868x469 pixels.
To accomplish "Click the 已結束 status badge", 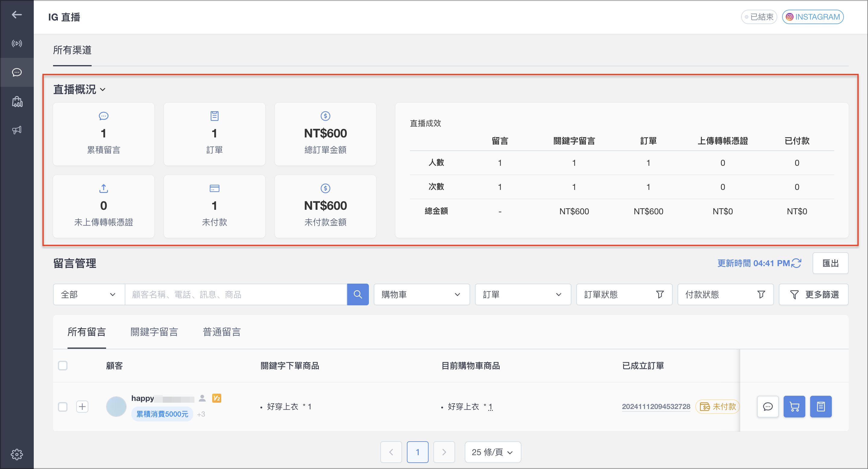I will pos(759,17).
